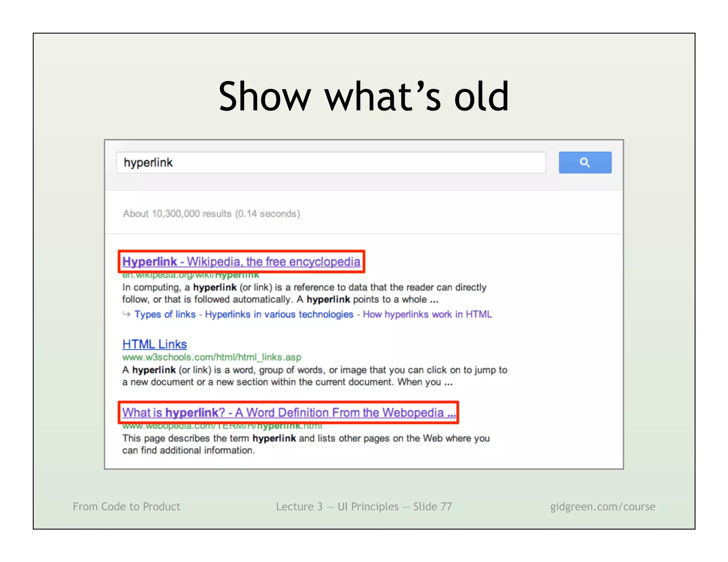Open 'Hyperlink - Wikipedia, the free encyclopedia' result
728x562 pixels.
click(x=241, y=261)
